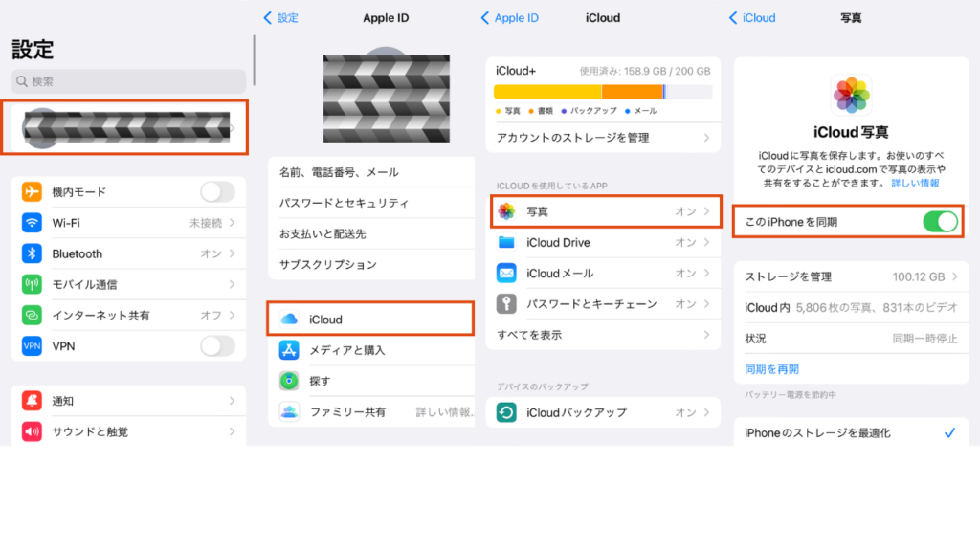Tap the profile picture on Apple ID page
Viewport: 980px width, 551px height.
[386, 99]
